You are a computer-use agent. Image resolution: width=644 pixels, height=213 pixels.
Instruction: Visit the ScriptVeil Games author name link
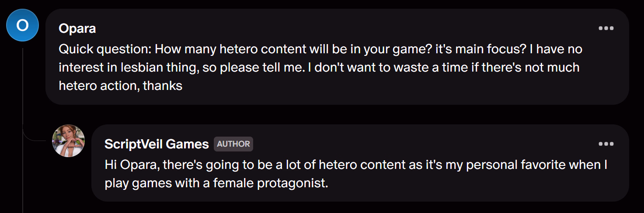157,144
